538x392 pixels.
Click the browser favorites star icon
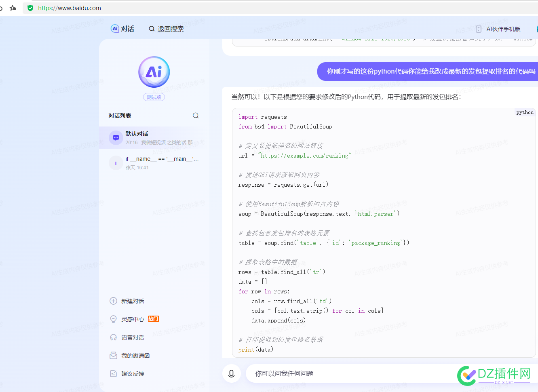pyautogui.click(x=13, y=8)
